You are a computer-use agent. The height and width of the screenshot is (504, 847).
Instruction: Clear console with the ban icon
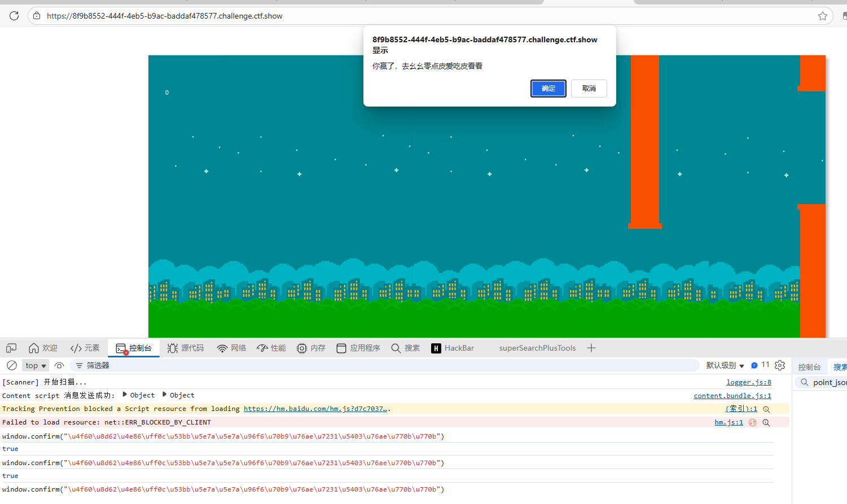point(11,365)
